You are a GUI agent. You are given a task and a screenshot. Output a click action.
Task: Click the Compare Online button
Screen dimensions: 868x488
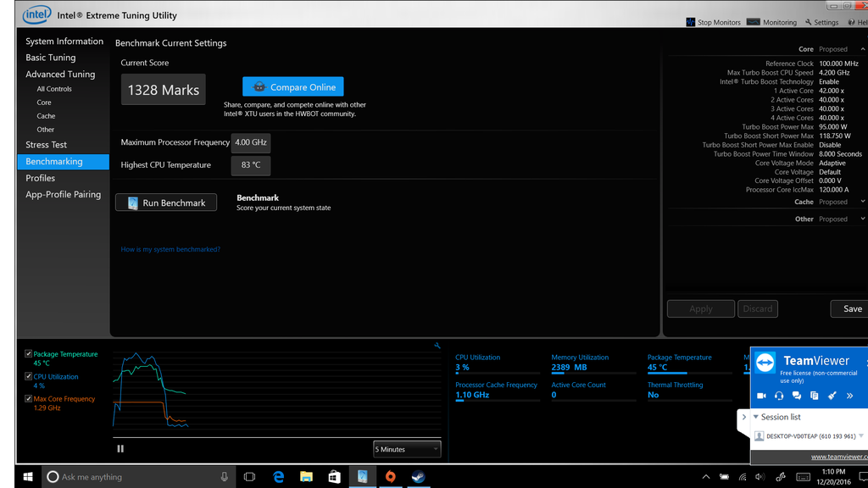[x=292, y=87]
